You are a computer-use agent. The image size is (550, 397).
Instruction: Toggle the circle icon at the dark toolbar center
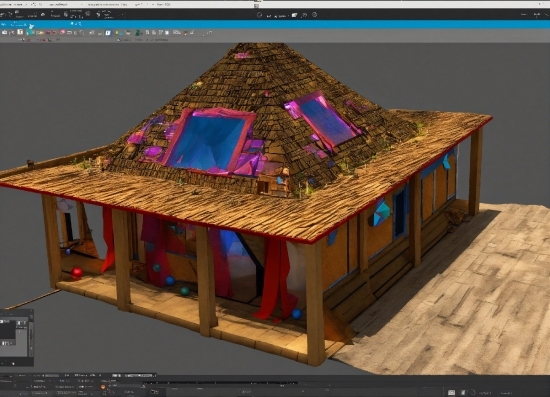click(259, 15)
